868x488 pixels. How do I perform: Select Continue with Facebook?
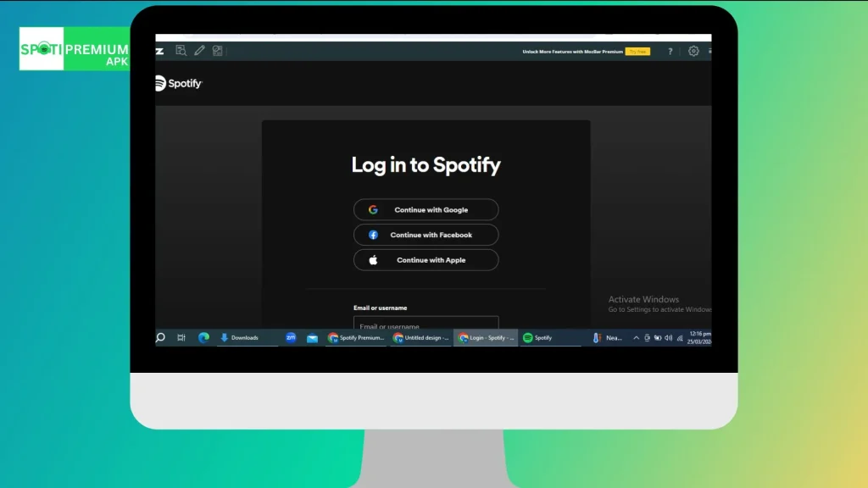click(x=426, y=235)
